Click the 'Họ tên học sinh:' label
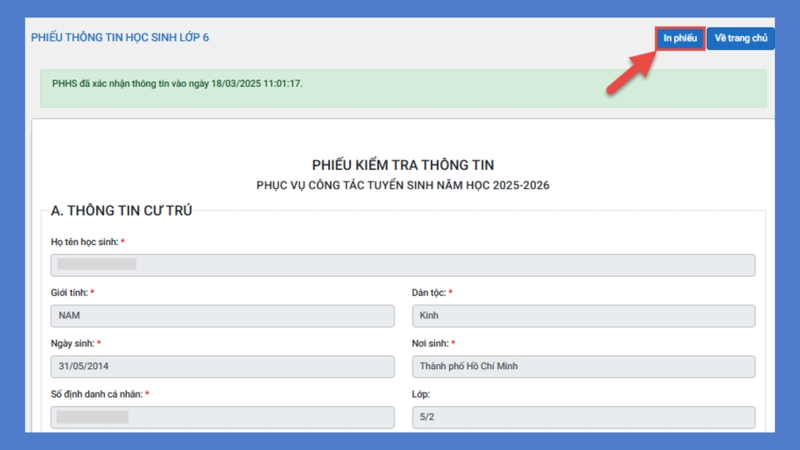The width and height of the screenshot is (800, 450). point(84,242)
